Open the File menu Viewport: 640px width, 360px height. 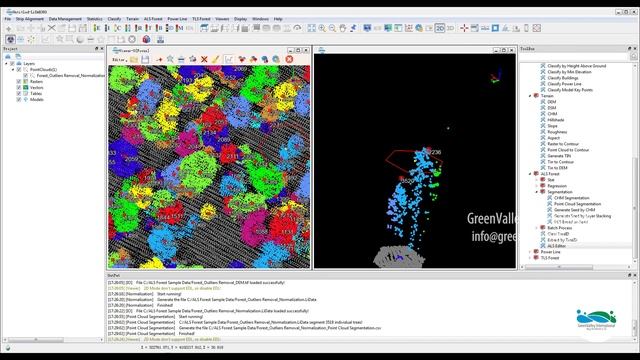(x=8, y=19)
